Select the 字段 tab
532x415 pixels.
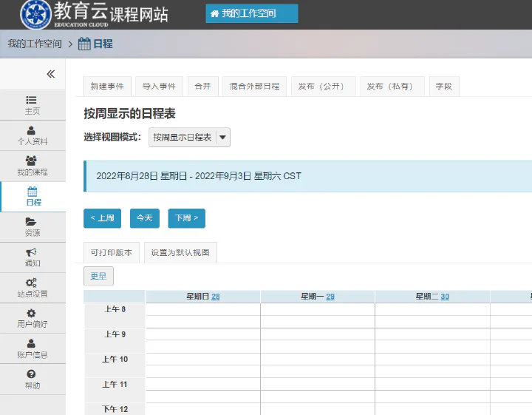(444, 87)
